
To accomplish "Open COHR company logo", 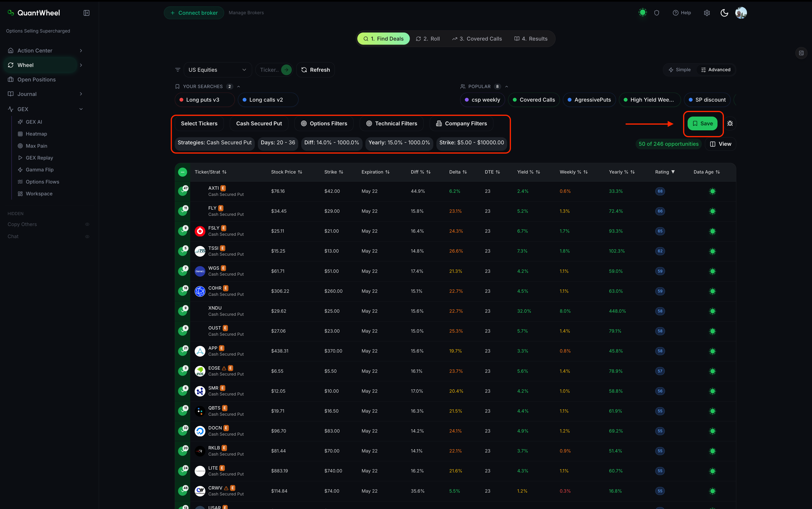I will (x=200, y=291).
